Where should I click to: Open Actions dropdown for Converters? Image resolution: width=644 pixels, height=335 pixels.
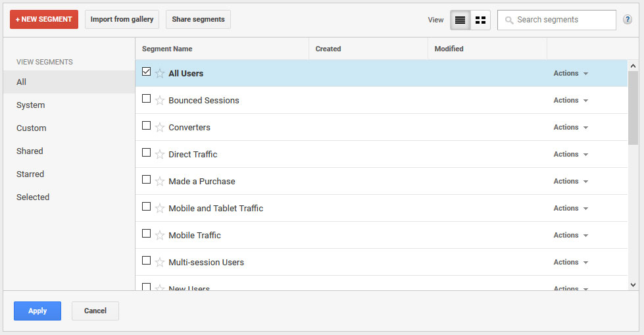tap(571, 128)
